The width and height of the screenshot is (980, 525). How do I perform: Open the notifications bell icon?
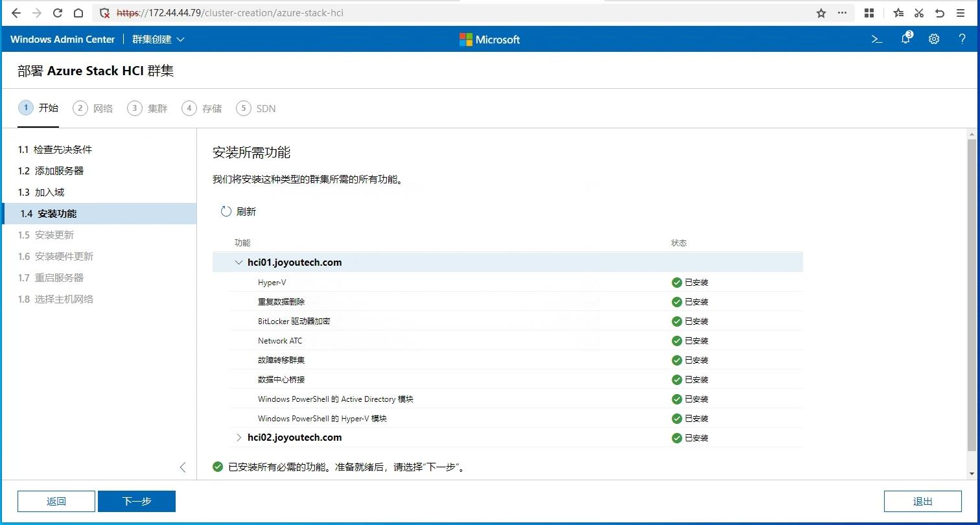pyautogui.click(x=906, y=39)
